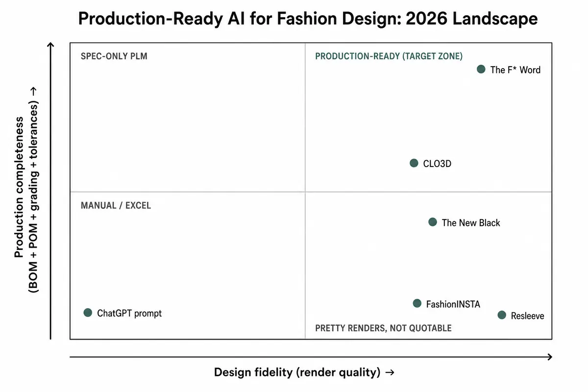
Task: Click the 'The F* Word' label
Action: [x=515, y=70]
